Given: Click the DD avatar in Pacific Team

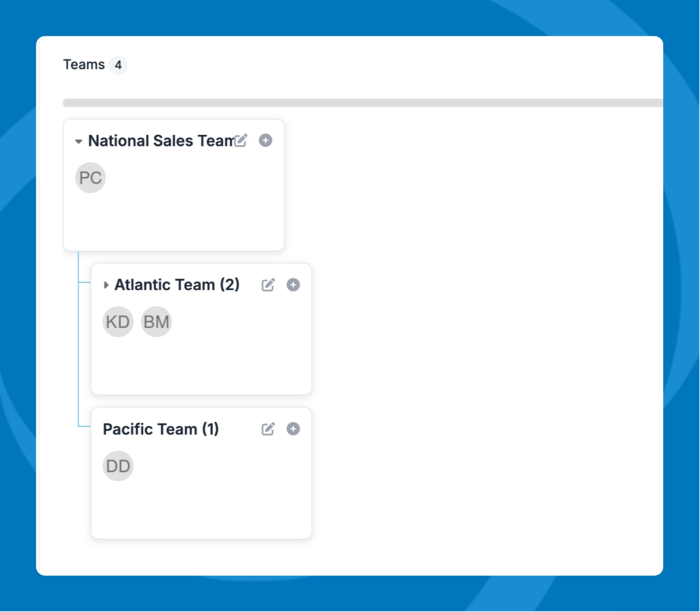Looking at the screenshot, I should tap(118, 466).
